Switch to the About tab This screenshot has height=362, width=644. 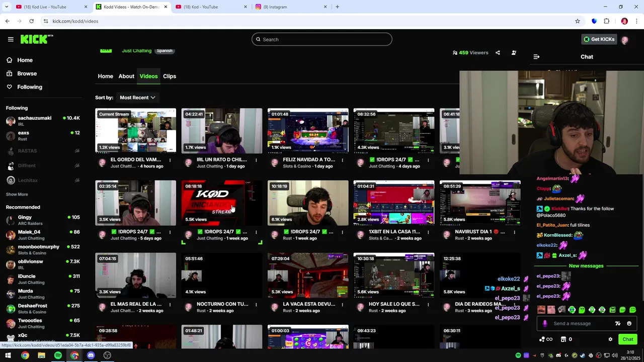pos(126,76)
